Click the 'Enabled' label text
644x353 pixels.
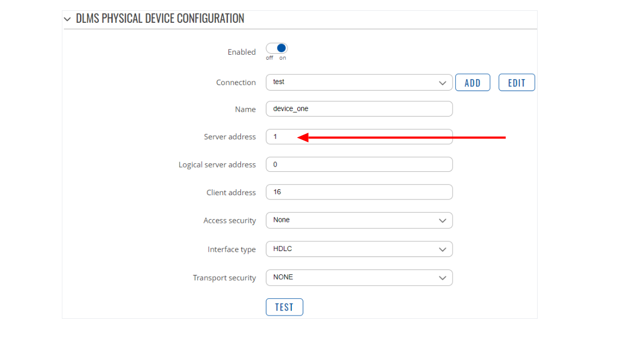coord(241,52)
